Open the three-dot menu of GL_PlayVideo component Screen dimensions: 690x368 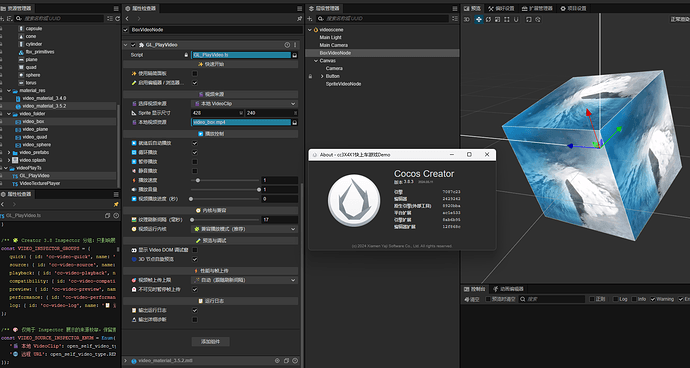[295, 45]
